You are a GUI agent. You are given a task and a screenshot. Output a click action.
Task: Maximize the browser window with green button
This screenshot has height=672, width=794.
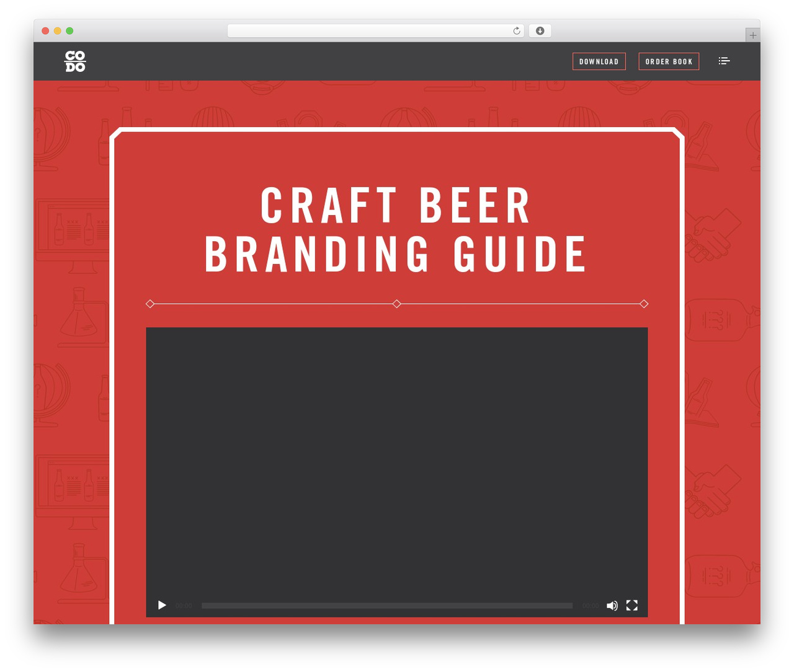(69, 31)
